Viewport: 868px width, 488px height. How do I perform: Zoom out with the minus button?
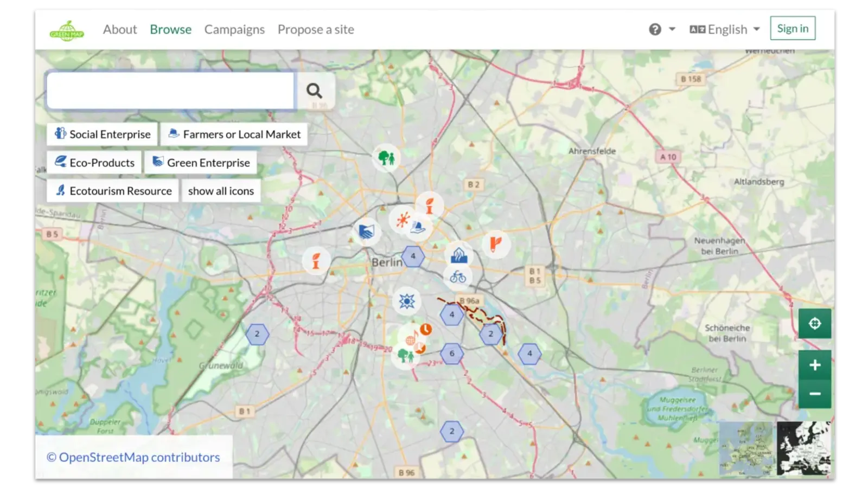point(814,394)
